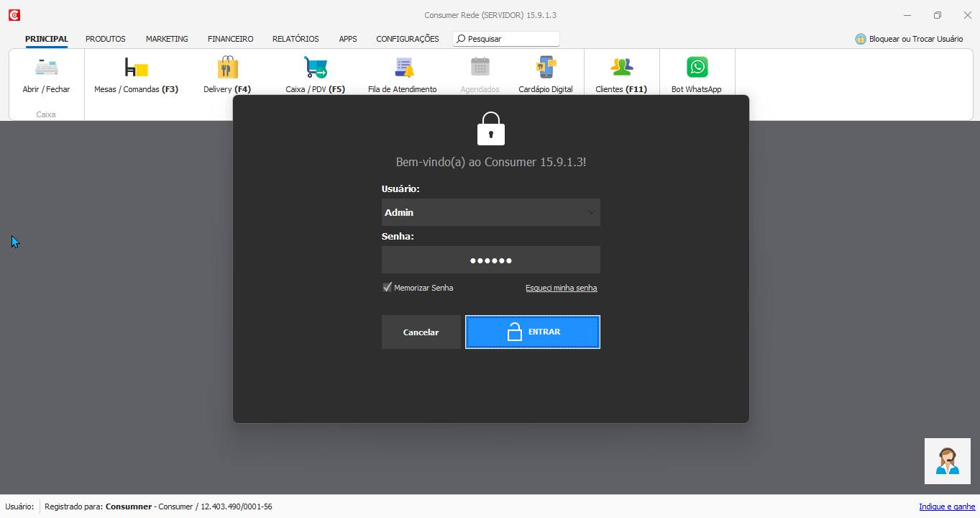Switch to the PRODUTOS tab
The width and height of the screenshot is (980, 518).
106,39
